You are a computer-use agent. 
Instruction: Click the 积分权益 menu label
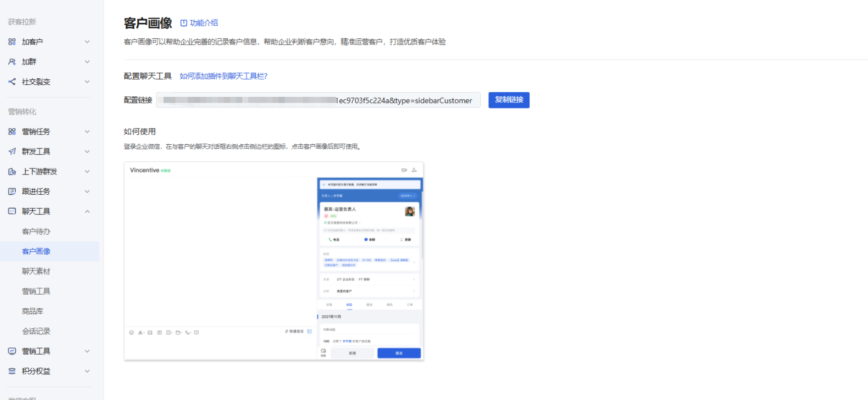pos(36,371)
